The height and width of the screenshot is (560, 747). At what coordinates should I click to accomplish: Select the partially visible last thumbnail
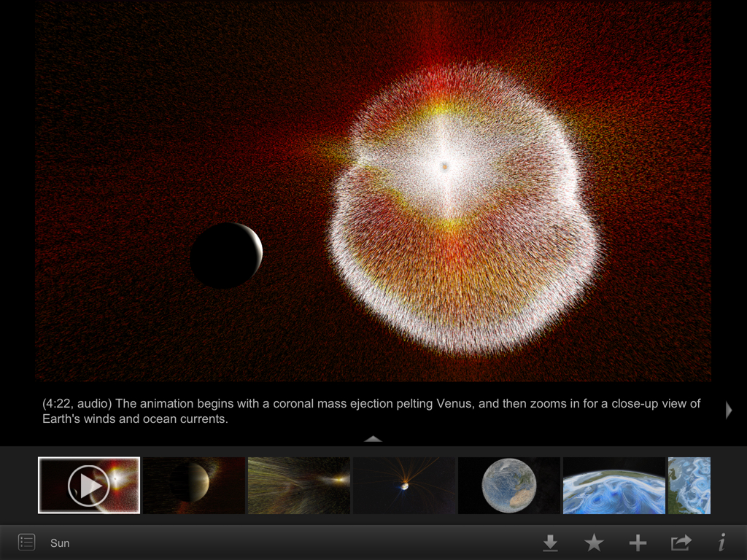689,485
